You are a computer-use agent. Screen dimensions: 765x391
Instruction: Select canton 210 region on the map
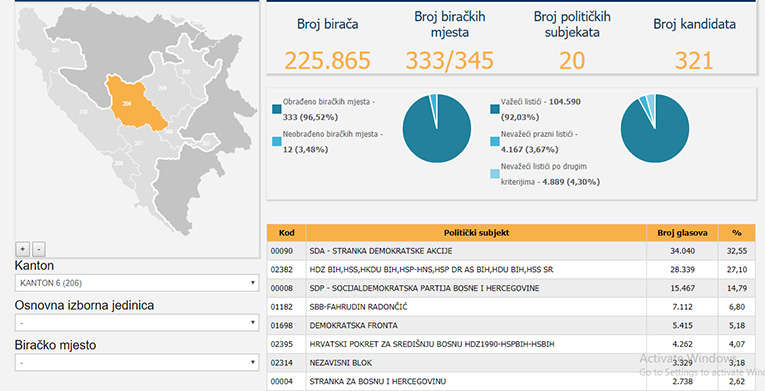point(83,112)
